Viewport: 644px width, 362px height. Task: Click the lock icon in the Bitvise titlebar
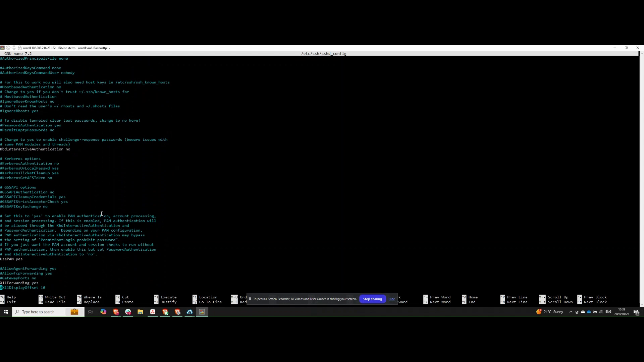click(x=19, y=48)
